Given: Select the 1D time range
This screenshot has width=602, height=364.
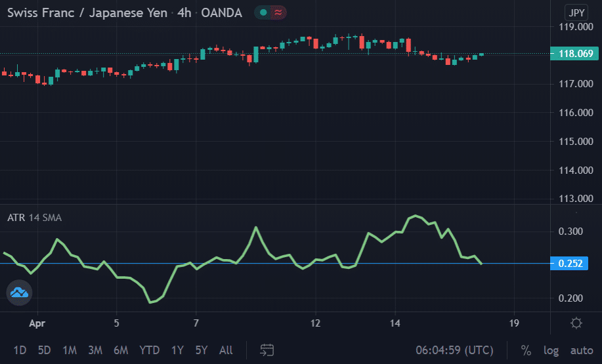Looking at the screenshot, I should [20, 350].
